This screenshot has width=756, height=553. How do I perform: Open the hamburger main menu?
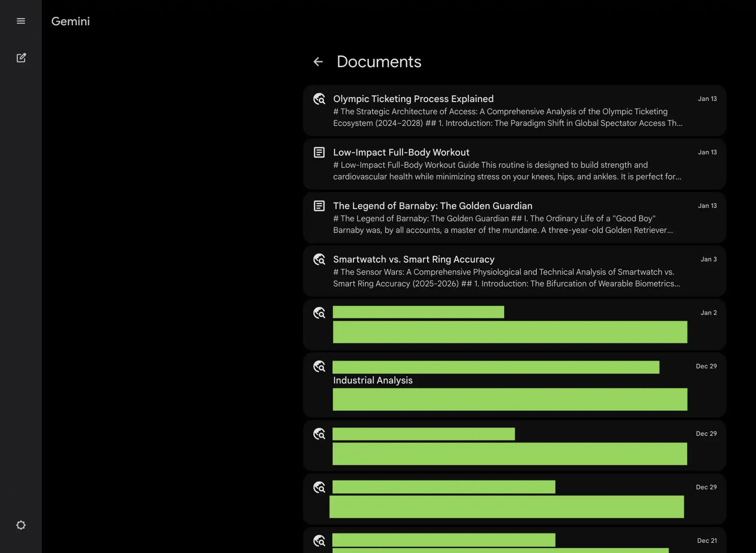[21, 21]
